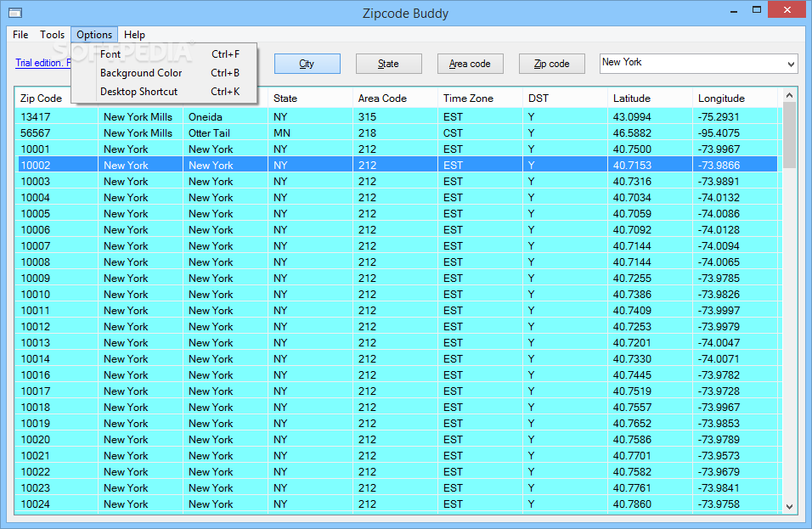Select zip code 10012 cell

(x=58, y=327)
